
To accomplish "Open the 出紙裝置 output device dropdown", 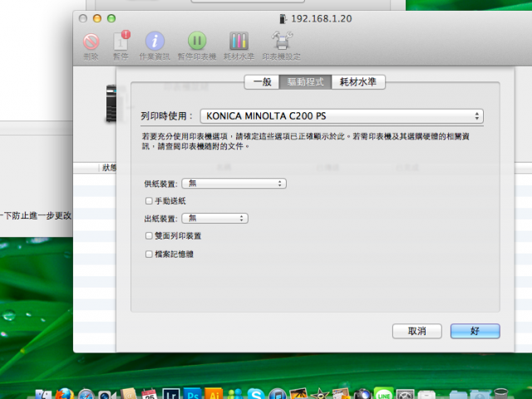I will click(x=214, y=218).
